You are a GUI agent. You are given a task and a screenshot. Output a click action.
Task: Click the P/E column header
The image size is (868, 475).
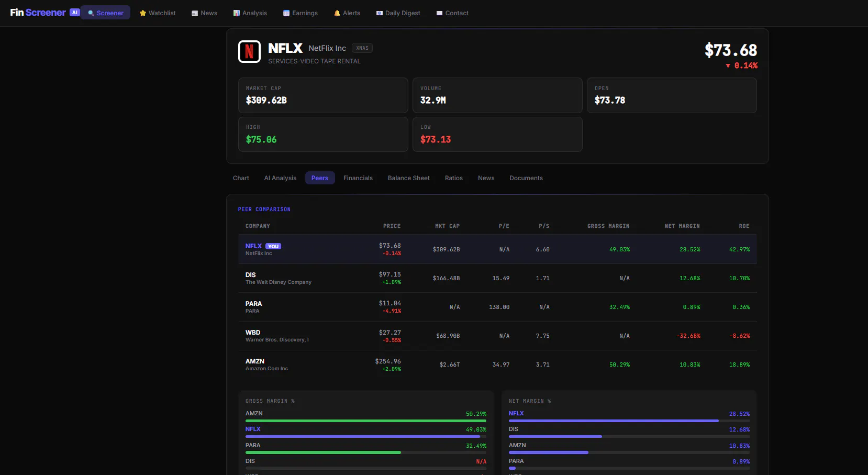click(x=504, y=226)
